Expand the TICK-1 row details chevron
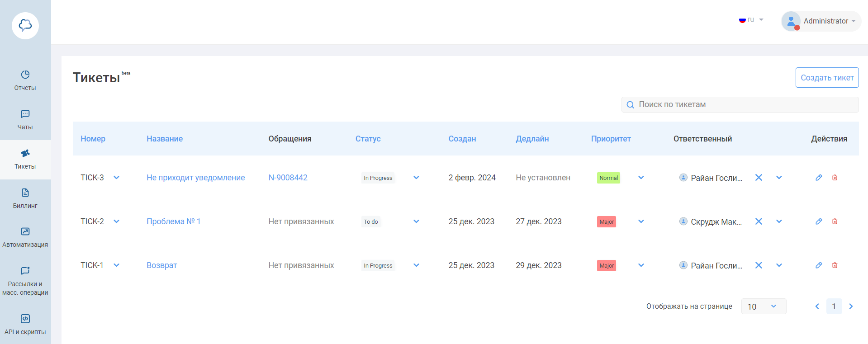The height and width of the screenshot is (344, 868). pyautogui.click(x=117, y=265)
